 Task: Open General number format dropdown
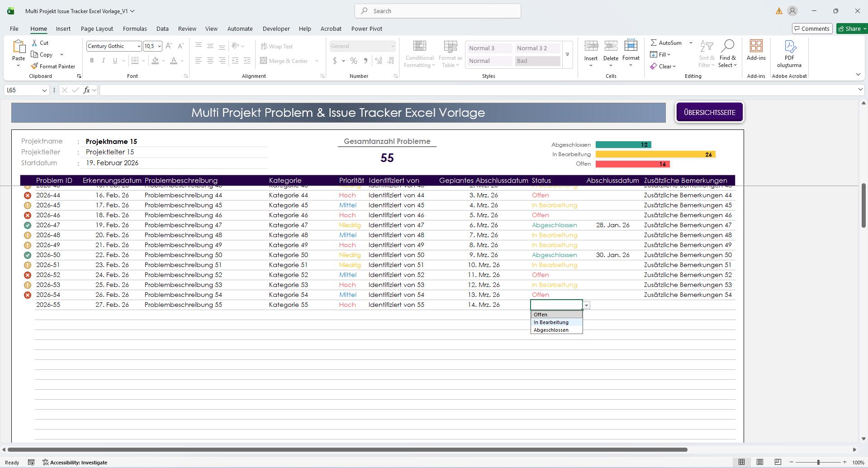pos(392,46)
